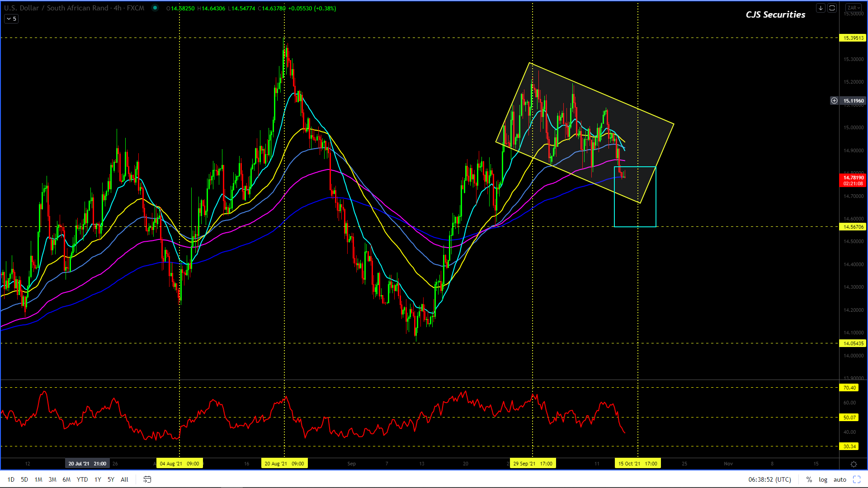The image size is (868, 488).
Task: Expand the collapsed indicators legend showing 5
Action: (x=11, y=19)
